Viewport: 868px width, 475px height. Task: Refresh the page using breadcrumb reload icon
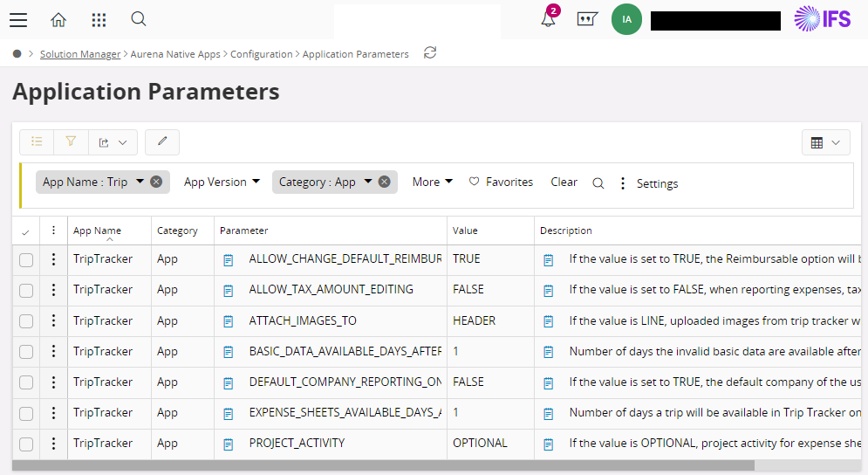coord(429,53)
